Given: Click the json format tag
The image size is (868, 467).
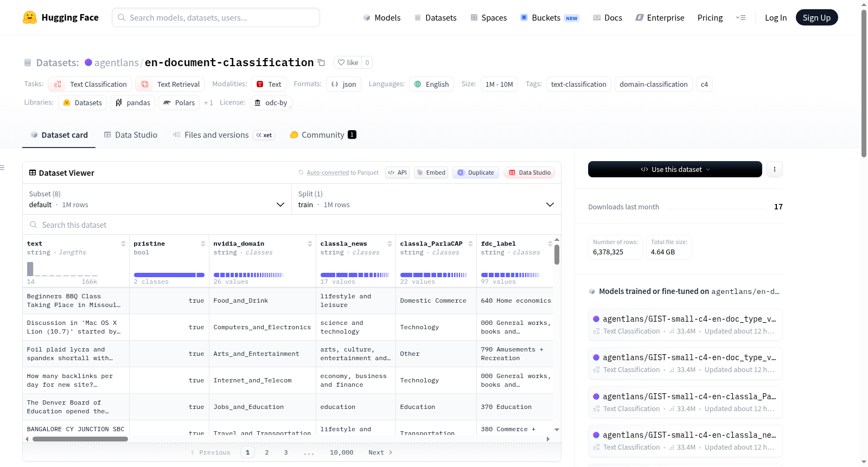Looking at the screenshot, I should (343, 84).
